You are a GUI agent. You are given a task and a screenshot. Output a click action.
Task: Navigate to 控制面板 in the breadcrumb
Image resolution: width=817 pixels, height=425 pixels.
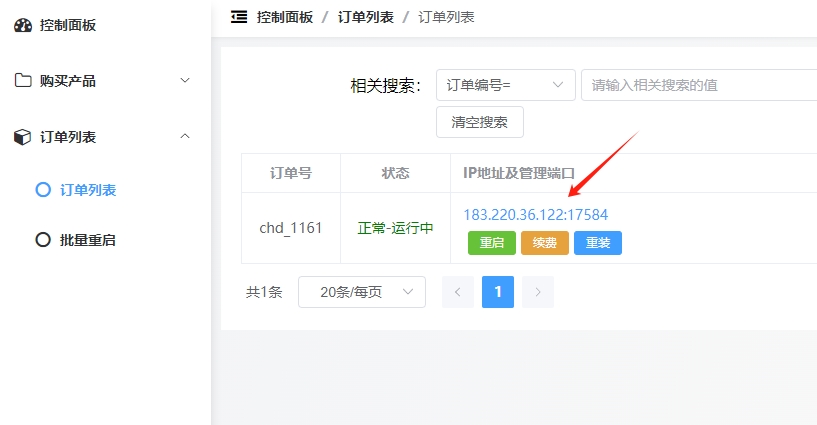click(x=285, y=17)
